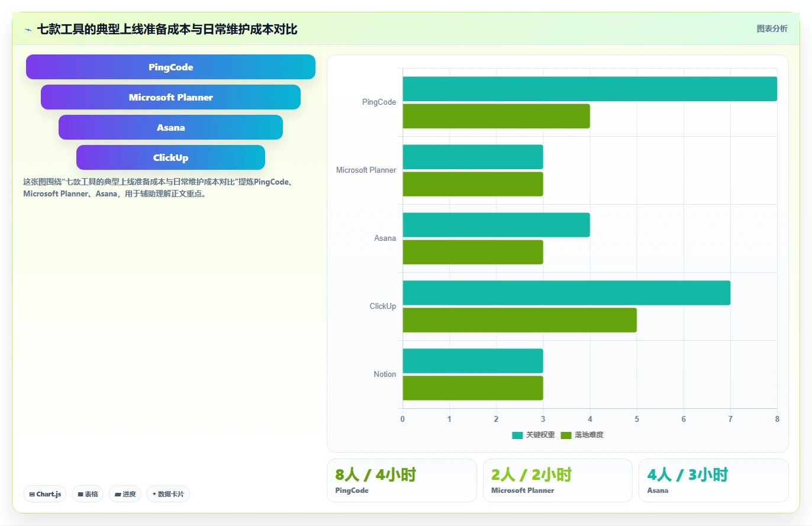Click the Notion y-axis label

[x=385, y=375]
